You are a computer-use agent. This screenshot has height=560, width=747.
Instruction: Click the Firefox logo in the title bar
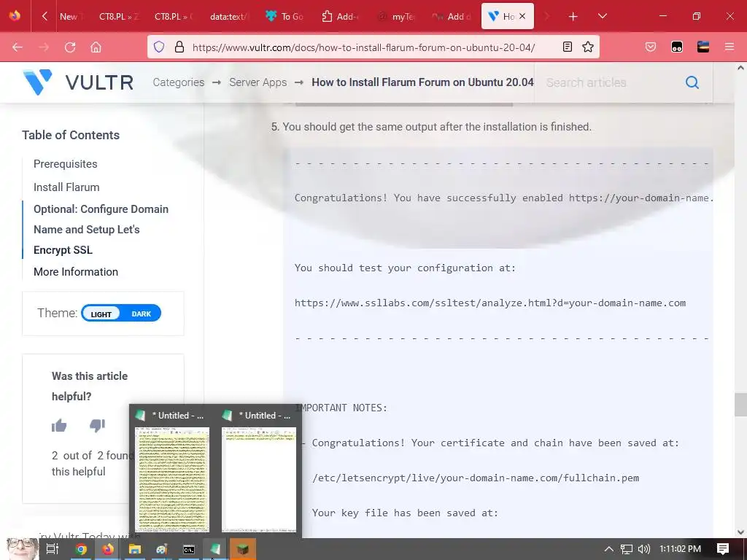click(x=15, y=16)
